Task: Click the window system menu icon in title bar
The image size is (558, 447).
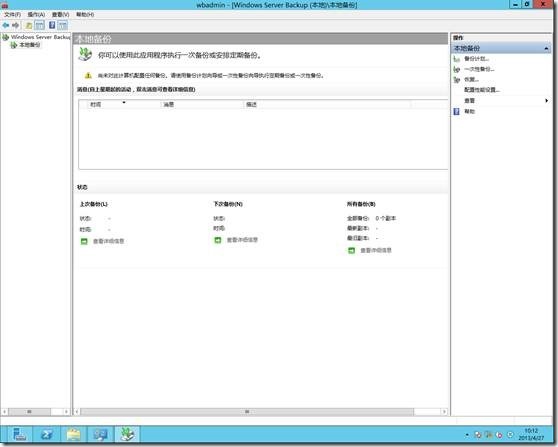Action: (x=5, y=4)
